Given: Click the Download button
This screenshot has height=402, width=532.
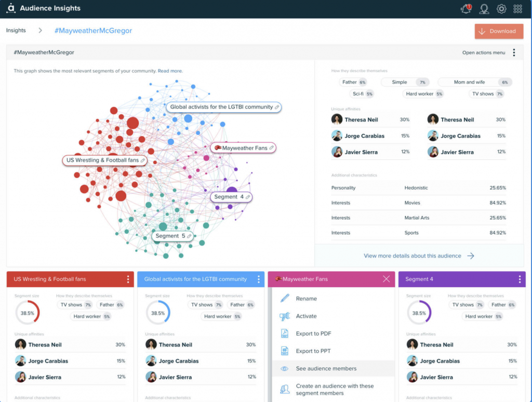Looking at the screenshot, I should (x=499, y=31).
